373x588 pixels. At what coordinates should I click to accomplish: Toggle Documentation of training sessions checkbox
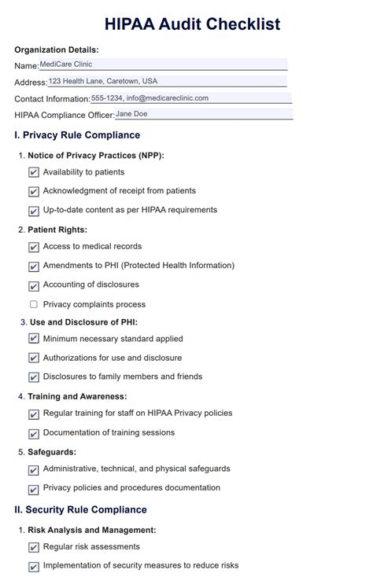(x=34, y=433)
